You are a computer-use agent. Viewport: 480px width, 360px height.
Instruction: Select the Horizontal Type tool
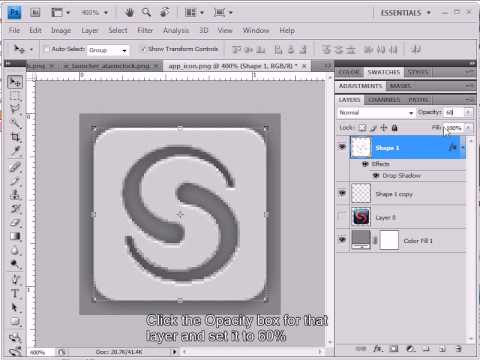pyautogui.click(x=15, y=293)
